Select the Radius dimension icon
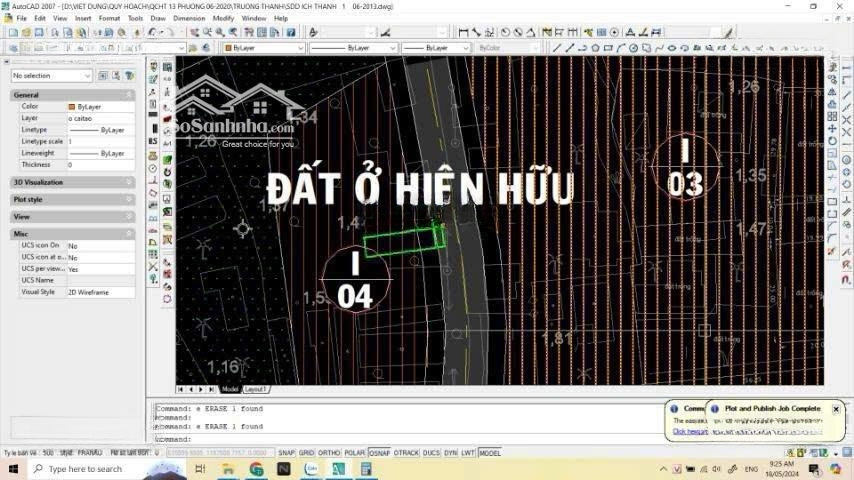The height and width of the screenshot is (480, 854). click(x=505, y=33)
